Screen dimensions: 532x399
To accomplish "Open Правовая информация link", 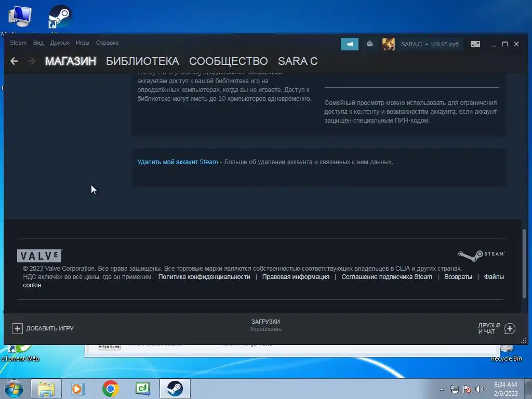I will pyautogui.click(x=296, y=277).
